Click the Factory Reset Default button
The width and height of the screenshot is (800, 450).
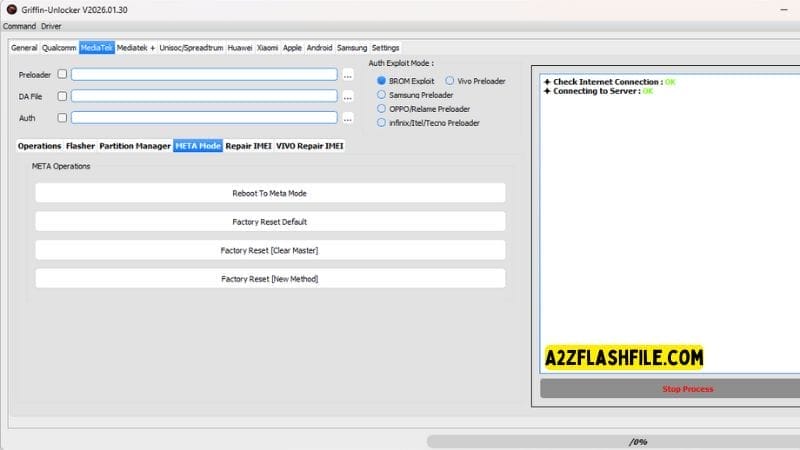pos(270,222)
